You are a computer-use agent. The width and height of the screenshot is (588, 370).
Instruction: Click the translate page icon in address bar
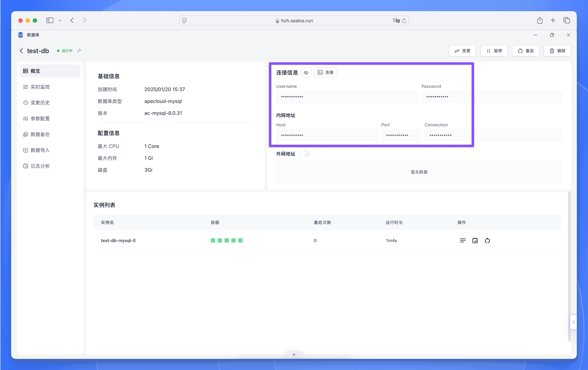396,21
